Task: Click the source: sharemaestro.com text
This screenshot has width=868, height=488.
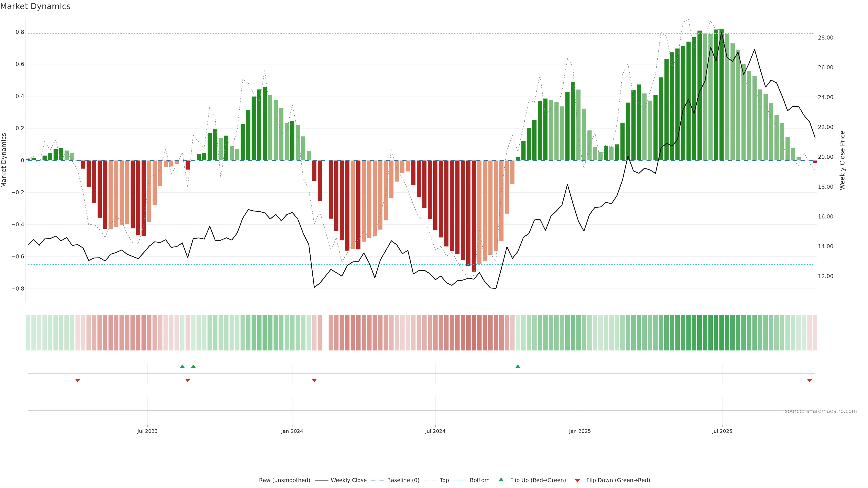Action: tap(821, 411)
